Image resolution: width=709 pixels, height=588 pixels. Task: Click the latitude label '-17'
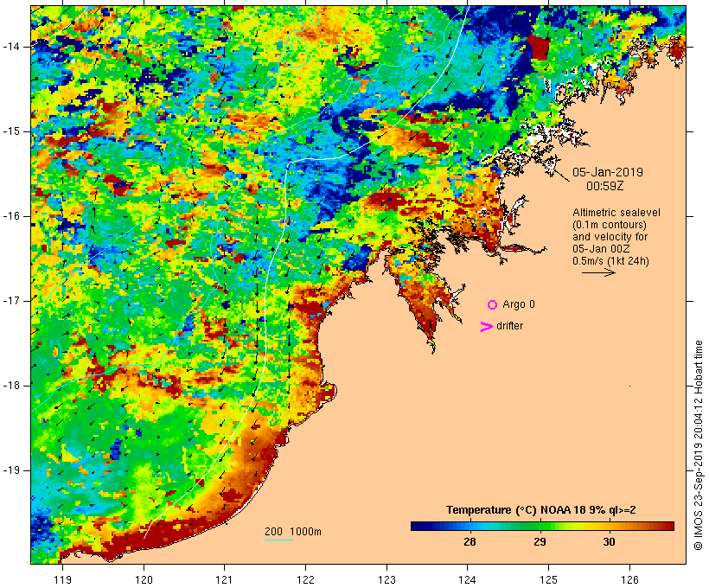tap(11, 301)
